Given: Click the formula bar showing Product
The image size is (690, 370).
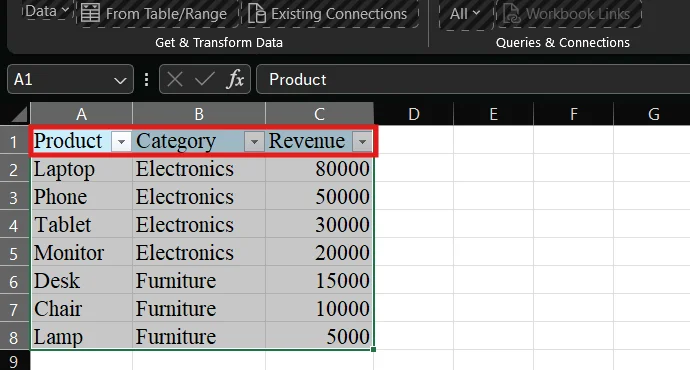Looking at the screenshot, I should [473, 80].
